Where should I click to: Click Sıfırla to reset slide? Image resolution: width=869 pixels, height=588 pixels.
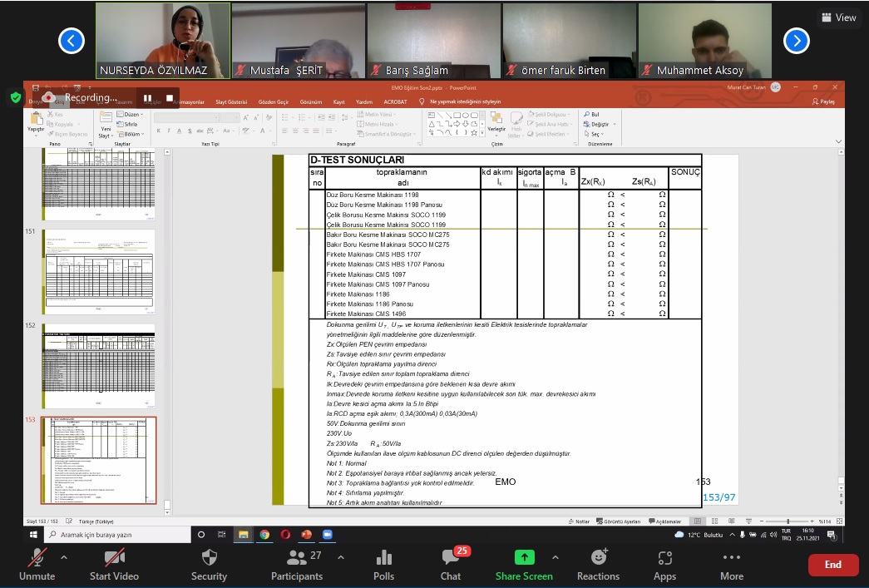tap(127, 124)
